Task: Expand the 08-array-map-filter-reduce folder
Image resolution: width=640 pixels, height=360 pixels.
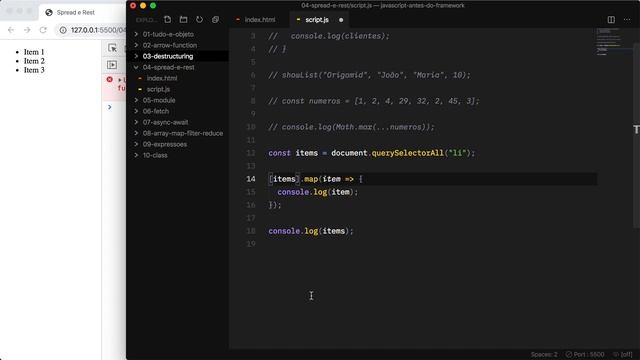Action: (x=136, y=133)
